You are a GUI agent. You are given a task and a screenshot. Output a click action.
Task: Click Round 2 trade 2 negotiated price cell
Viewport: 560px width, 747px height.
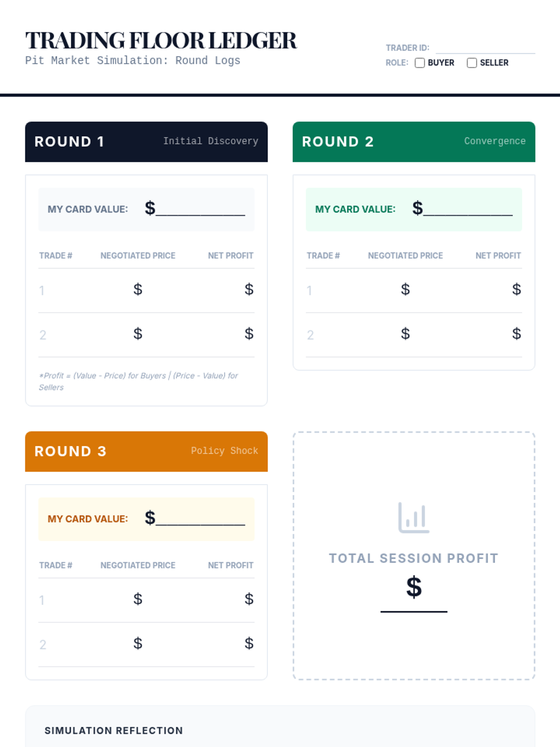(406, 334)
